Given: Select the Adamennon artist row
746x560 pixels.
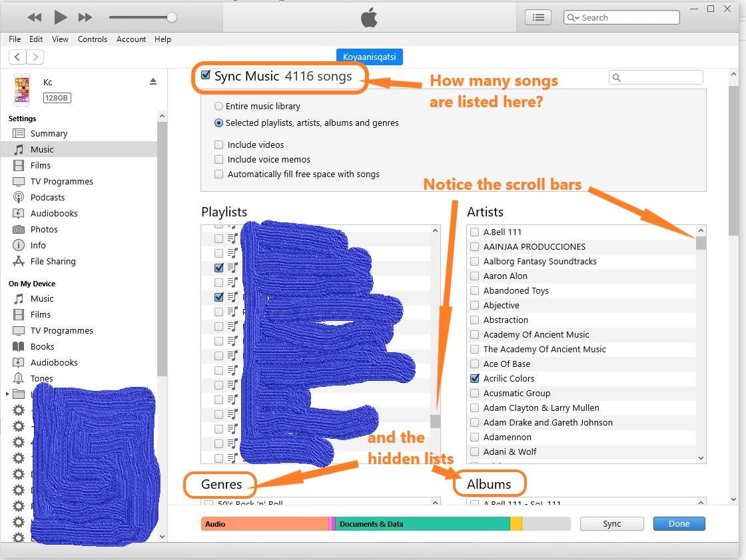Looking at the screenshot, I should click(581, 437).
